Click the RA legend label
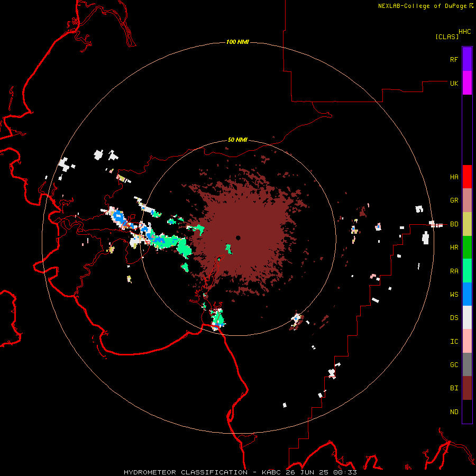The height and width of the screenshot is (476, 476). point(454,271)
